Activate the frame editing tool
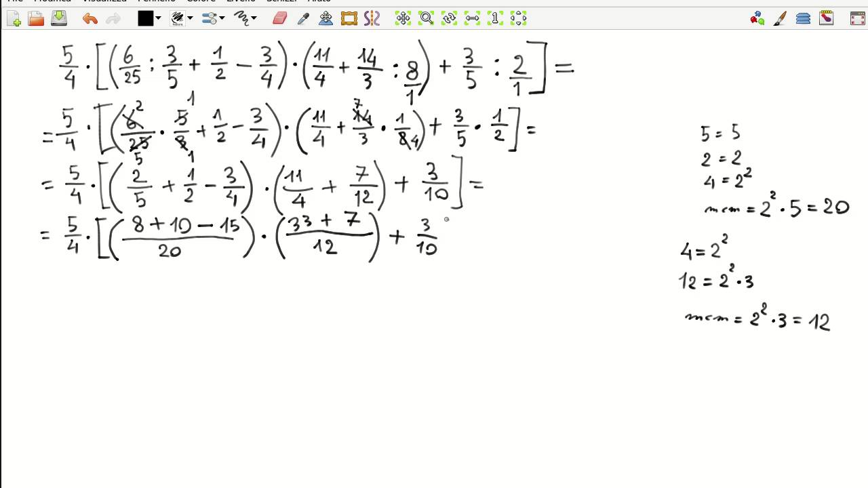 (x=349, y=18)
